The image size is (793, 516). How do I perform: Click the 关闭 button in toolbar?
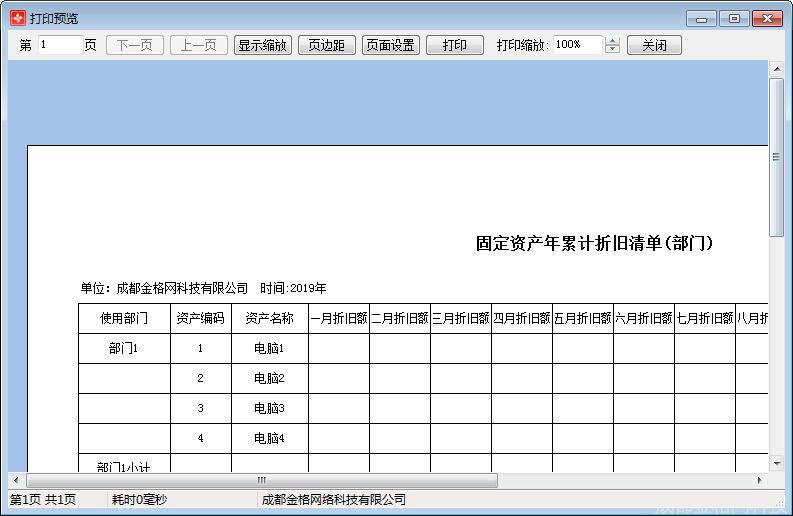pyautogui.click(x=654, y=45)
